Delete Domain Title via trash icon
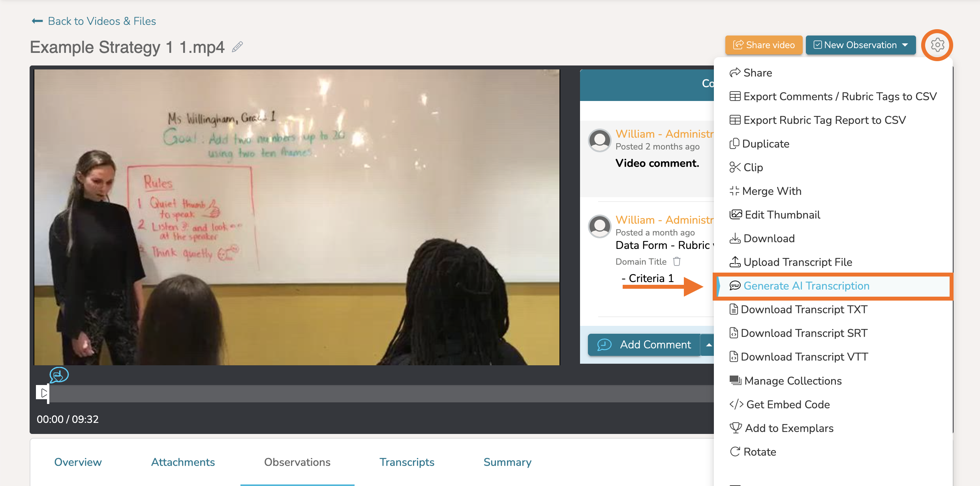The width and height of the screenshot is (980, 486). (x=677, y=262)
